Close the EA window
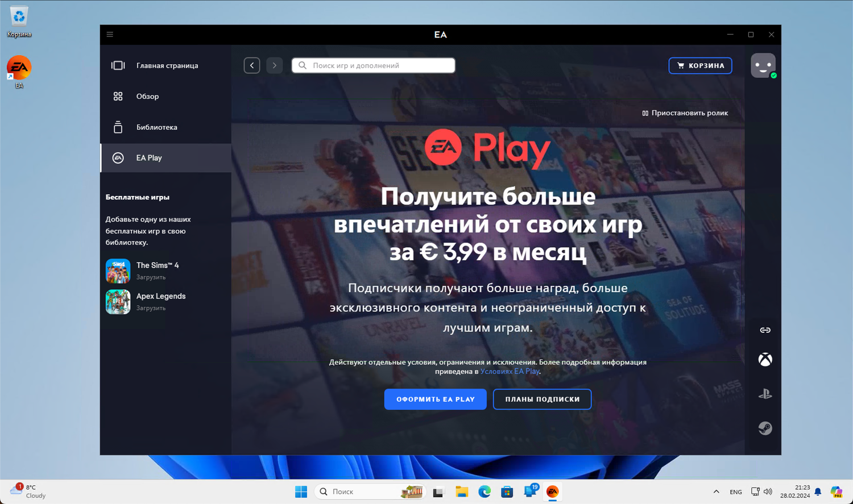Viewport: 853px width, 504px height. click(x=771, y=35)
